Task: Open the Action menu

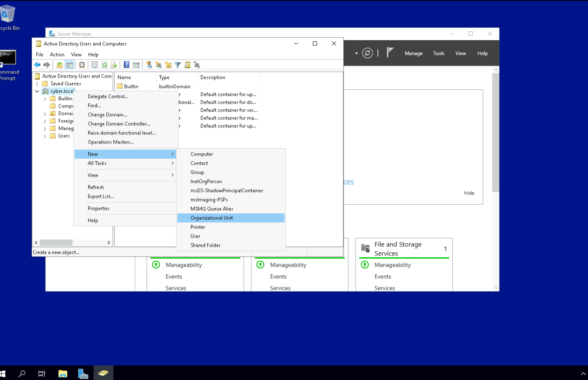Action: [x=57, y=55]
